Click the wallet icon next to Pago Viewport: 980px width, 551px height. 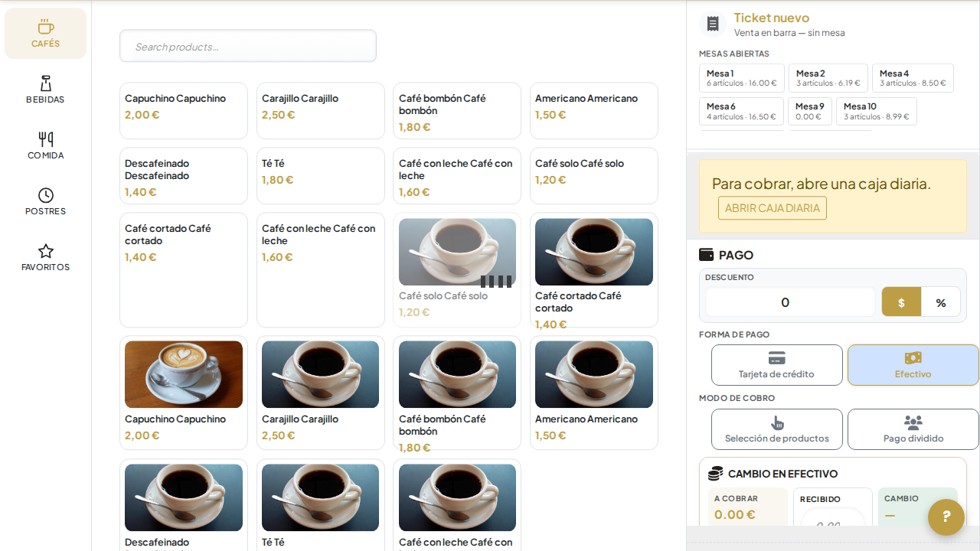click(707, 255)
